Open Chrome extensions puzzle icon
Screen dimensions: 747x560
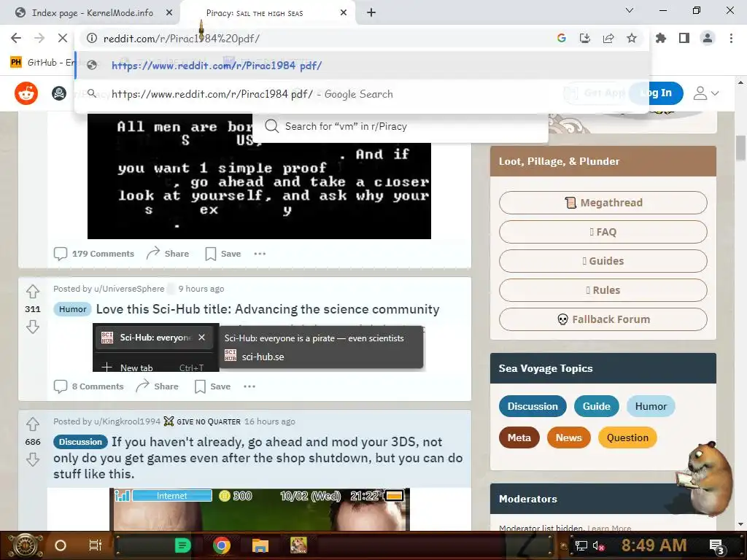pyautogui.click(x=661, y=38)
